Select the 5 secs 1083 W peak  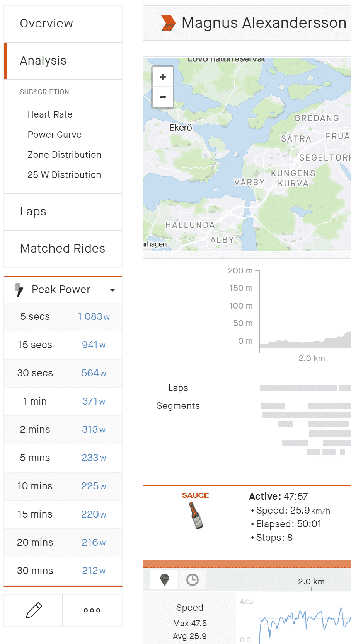63,317
